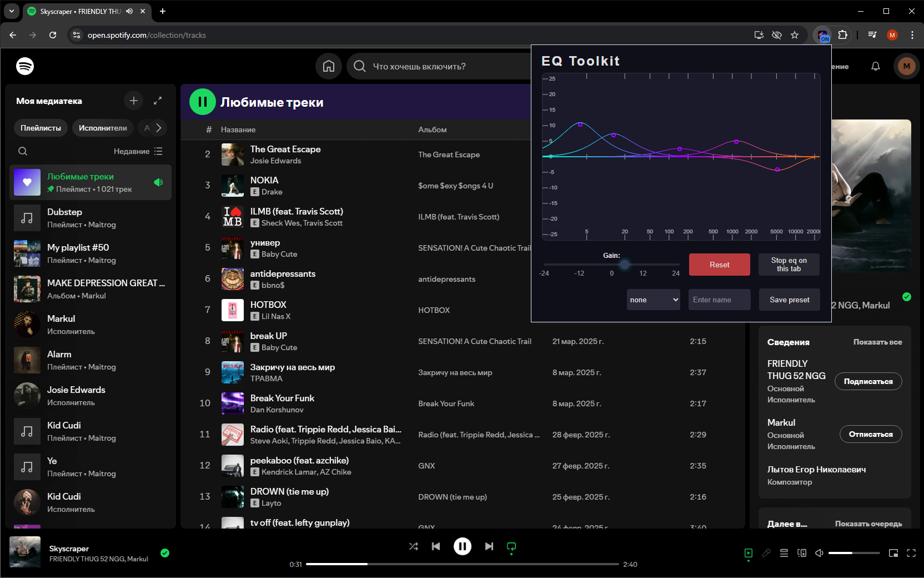The height and width of the screenshot is (578, 924).
Task: Open the user profile avatar M
Action: (x=907, y=66)
